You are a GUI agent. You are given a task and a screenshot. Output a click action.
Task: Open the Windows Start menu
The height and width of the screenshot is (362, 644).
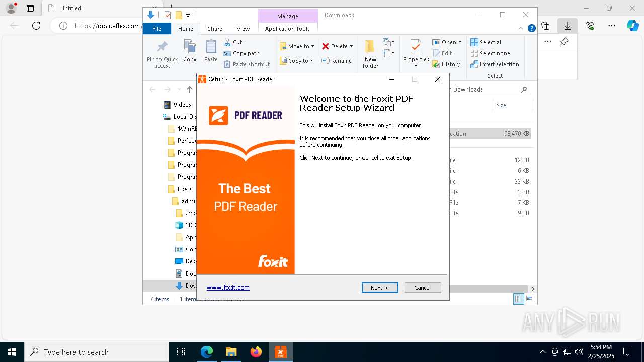(x=12, y=352)
